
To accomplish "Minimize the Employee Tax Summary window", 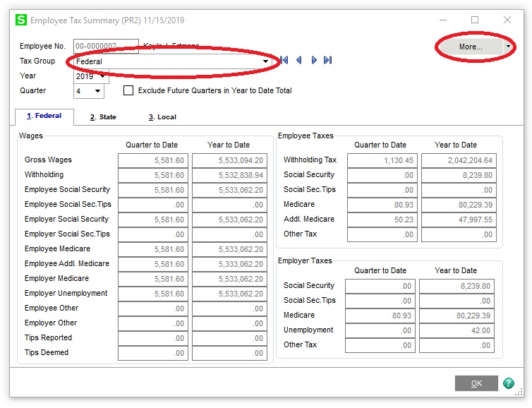I will click(443, 20).
